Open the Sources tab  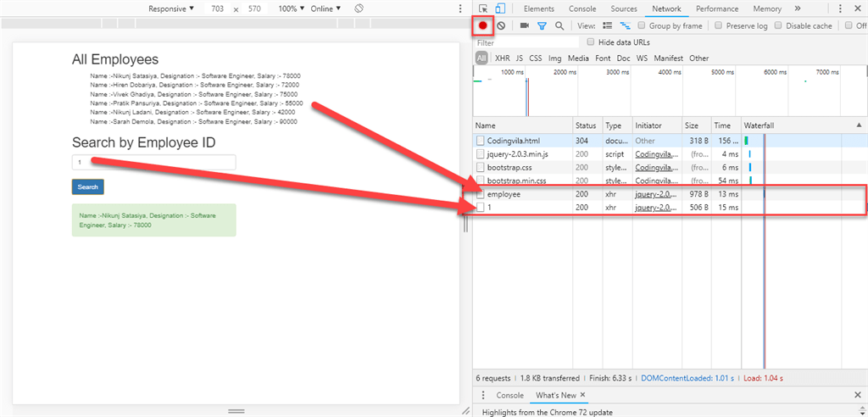point(624,8)
